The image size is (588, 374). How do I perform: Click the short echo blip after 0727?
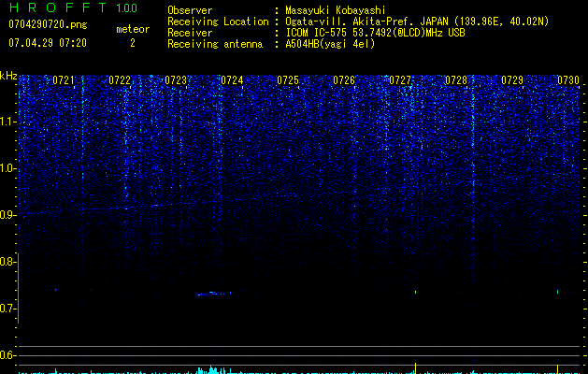pos(415,292)
